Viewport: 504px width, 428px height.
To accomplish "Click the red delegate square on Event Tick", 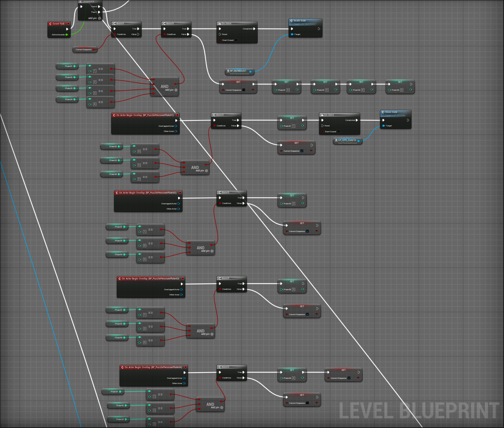I will [68, 24].
